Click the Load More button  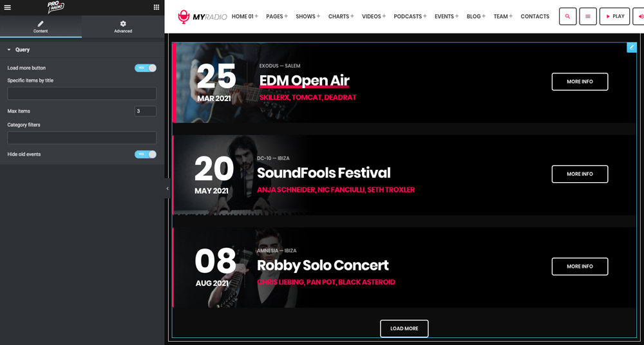click(x=404, y=328)
